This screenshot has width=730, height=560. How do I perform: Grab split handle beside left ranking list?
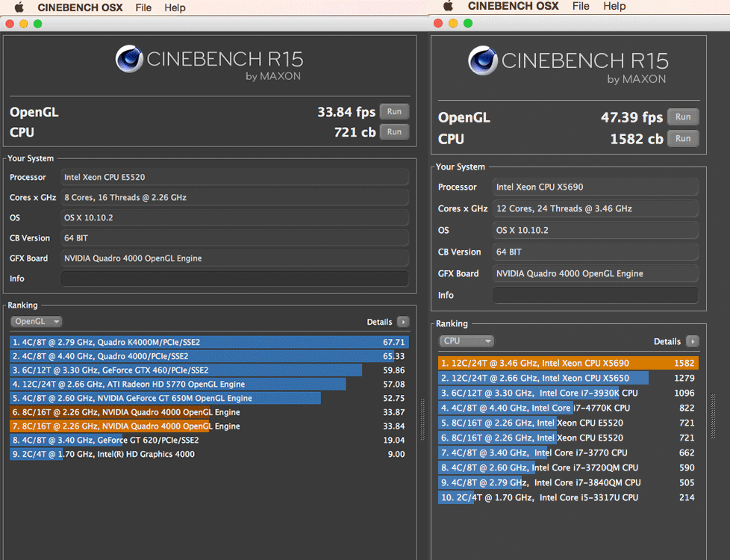(422, 419)
